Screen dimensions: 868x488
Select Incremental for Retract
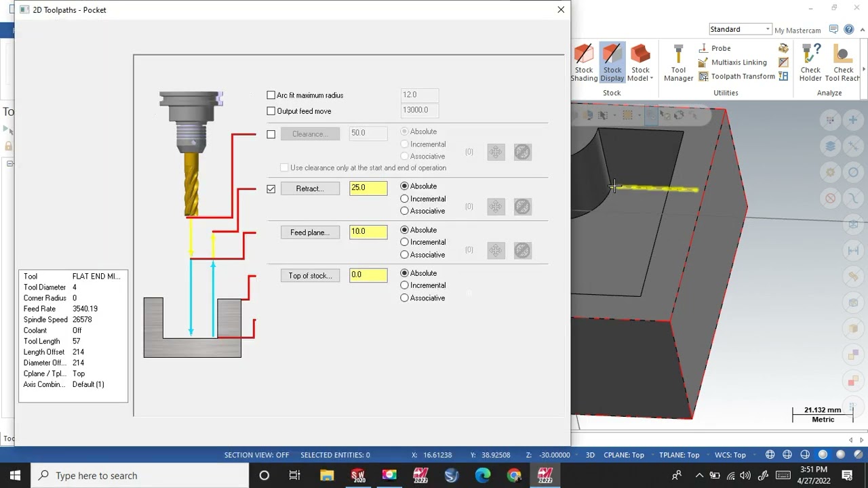click(405, 199)
